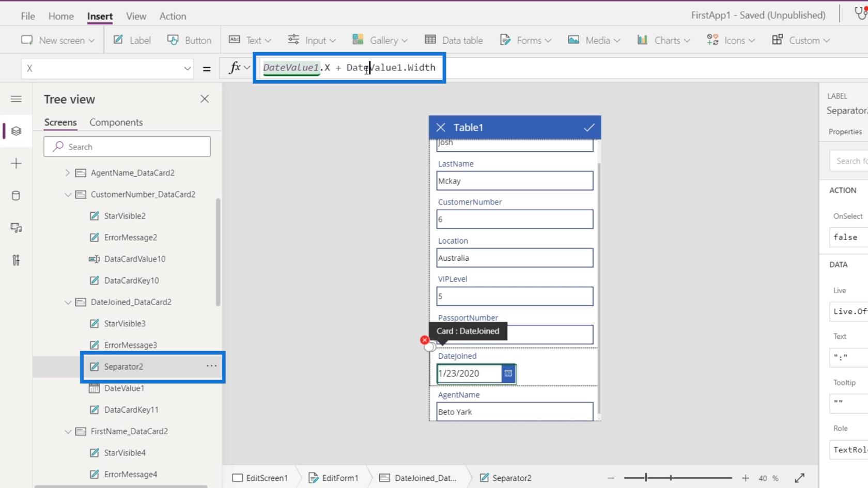Open the Insert tab

tap(100, 16)
